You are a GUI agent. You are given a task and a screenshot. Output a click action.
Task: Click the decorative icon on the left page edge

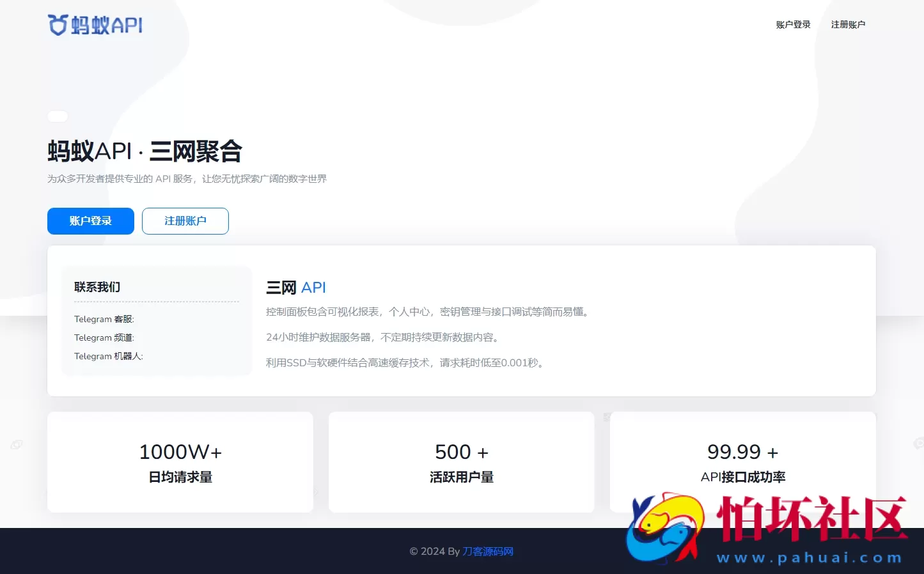click(x=16, y=444)
